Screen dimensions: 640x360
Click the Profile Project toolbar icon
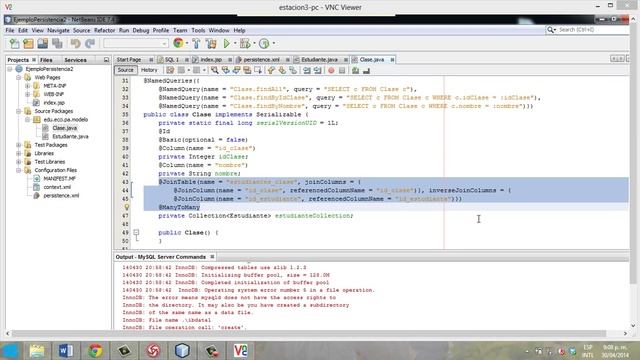pyautogui.click(x=264, y=43)
